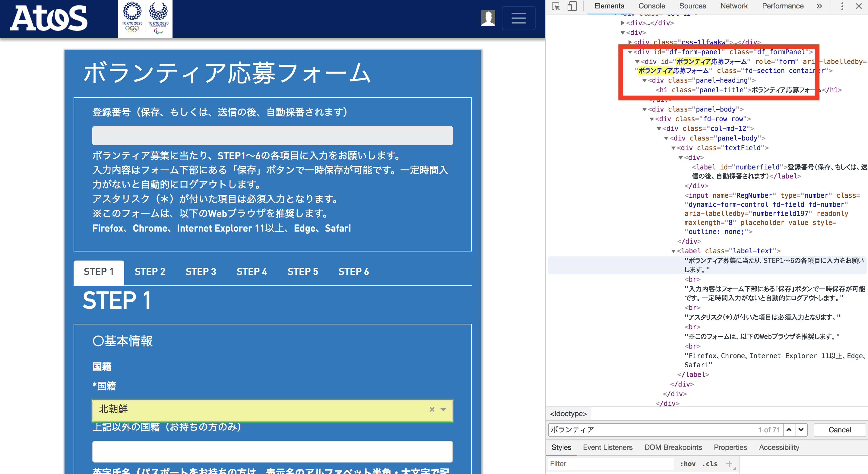Click the Tokyo 2020 Paralympic emblem
This screenshot has width=868, height=474.
click(x=158, y=17)
